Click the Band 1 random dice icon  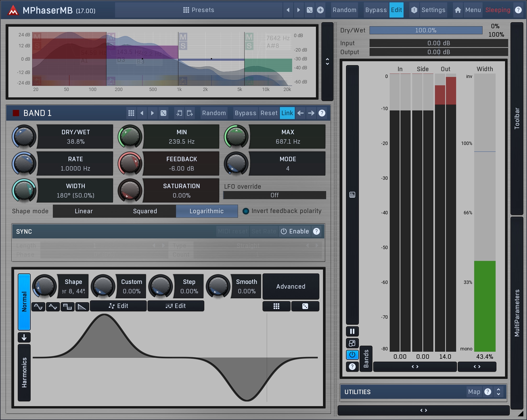click(x=163, y=113)
